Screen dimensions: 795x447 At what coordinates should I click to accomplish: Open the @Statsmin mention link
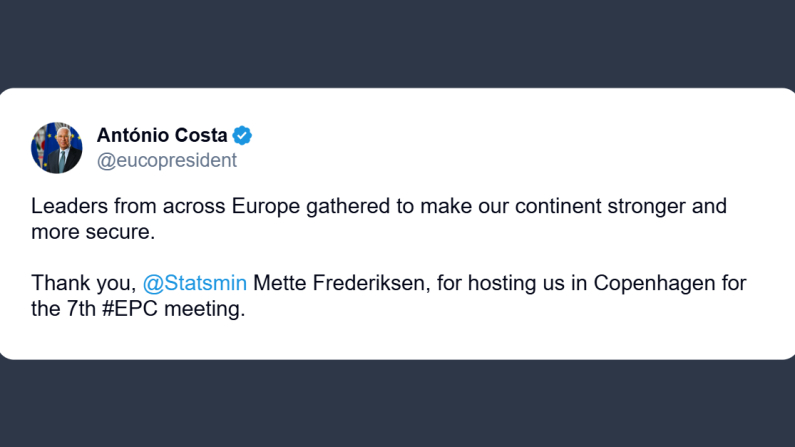(195, 282)
